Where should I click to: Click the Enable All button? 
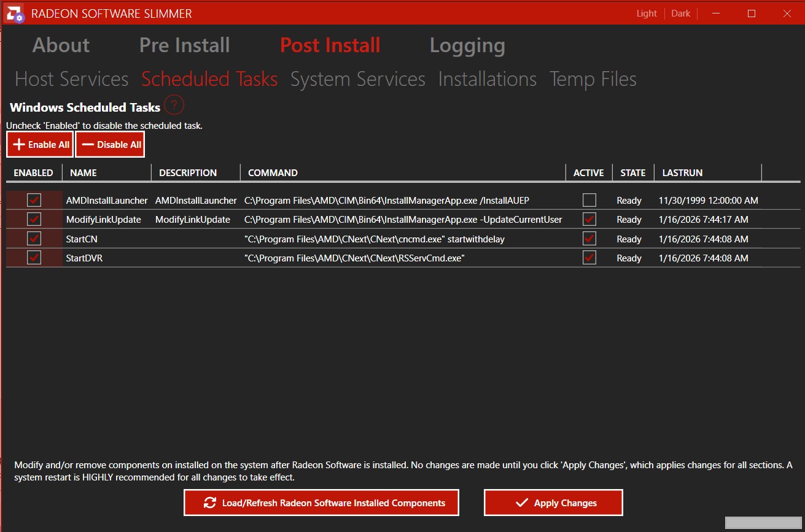click(x=40, y=145)
